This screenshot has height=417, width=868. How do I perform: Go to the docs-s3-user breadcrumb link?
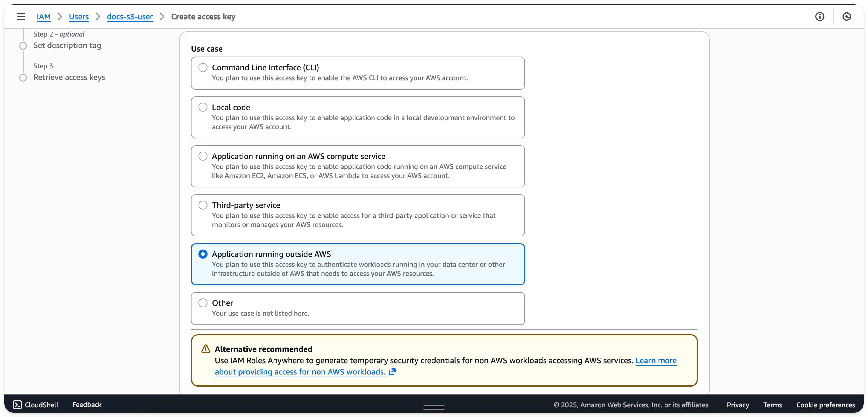point(129,17)
